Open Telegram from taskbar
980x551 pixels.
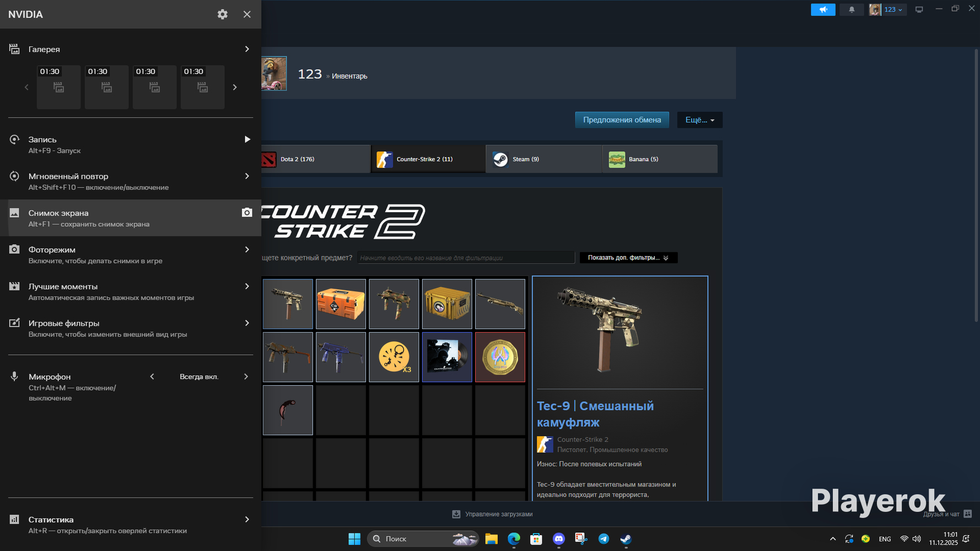604,539
